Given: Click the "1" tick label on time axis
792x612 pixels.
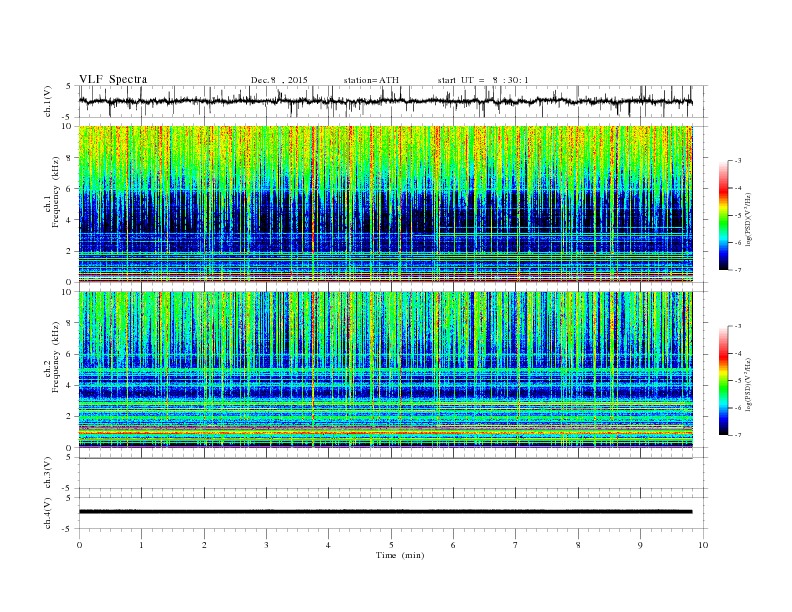Looking at the screenshot, I should coord(142,545).
